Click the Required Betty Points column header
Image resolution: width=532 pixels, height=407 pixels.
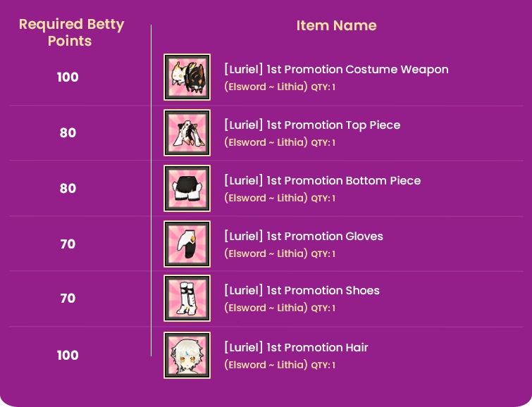tap(71, 32)
